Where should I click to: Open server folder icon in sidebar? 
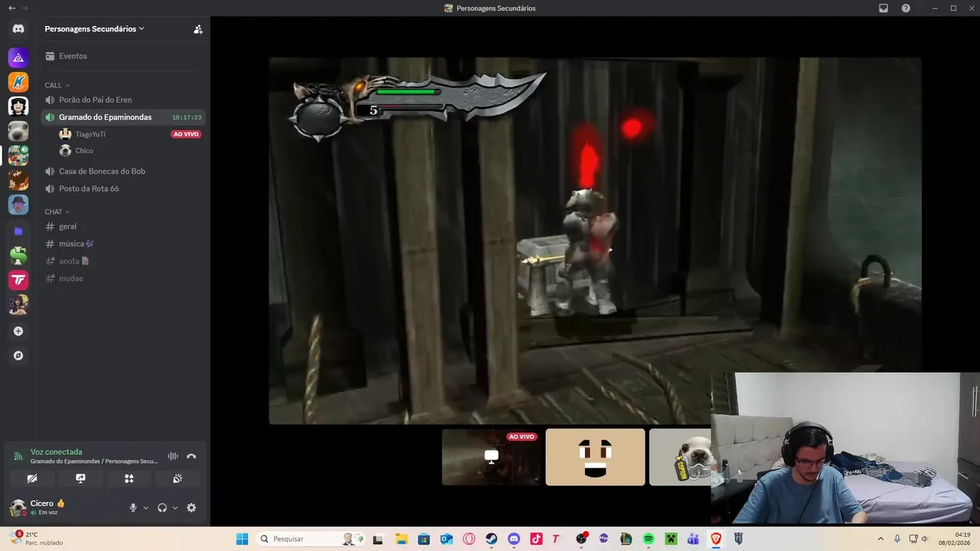(18, 231)
